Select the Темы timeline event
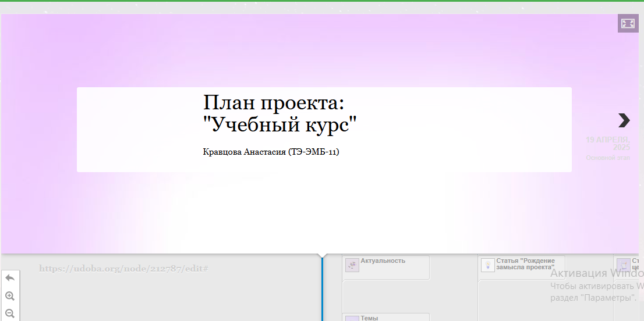Viewport: 644px width, 321px height. 385,318
